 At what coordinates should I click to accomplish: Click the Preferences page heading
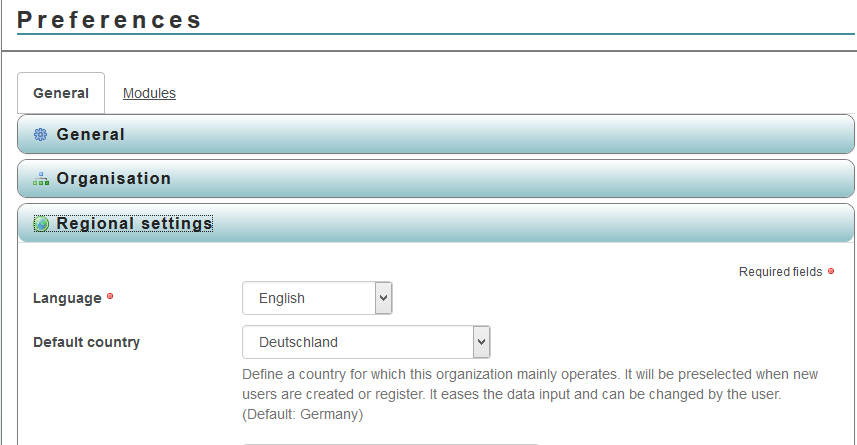(109, 20)
